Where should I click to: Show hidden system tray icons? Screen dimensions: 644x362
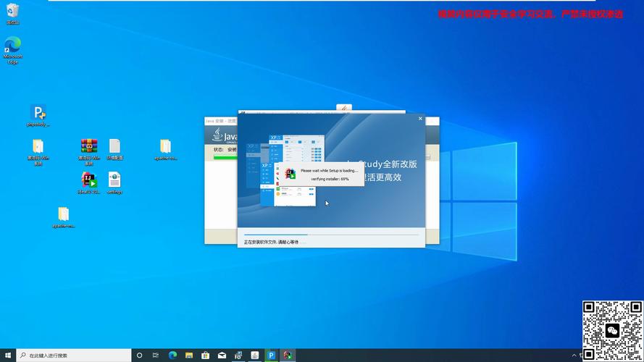point(574,355)
